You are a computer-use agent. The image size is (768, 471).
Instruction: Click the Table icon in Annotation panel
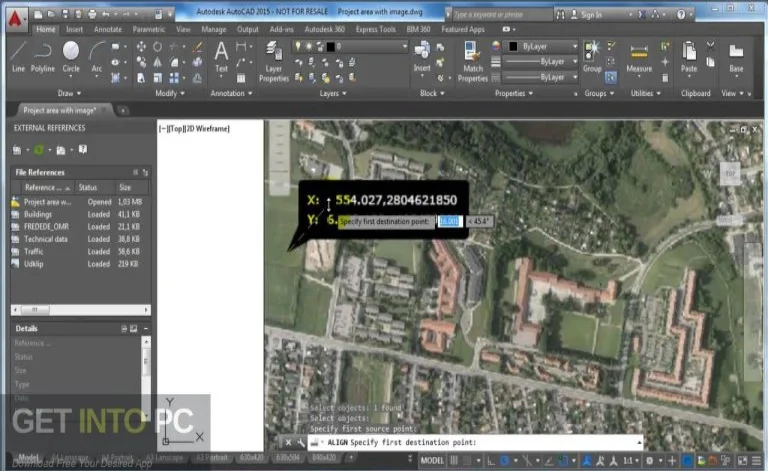241,78
